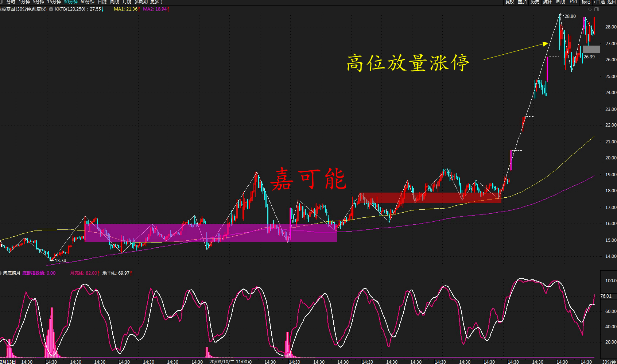
Task: Open the 多周期 multi-period view
Action: [141, 2]
